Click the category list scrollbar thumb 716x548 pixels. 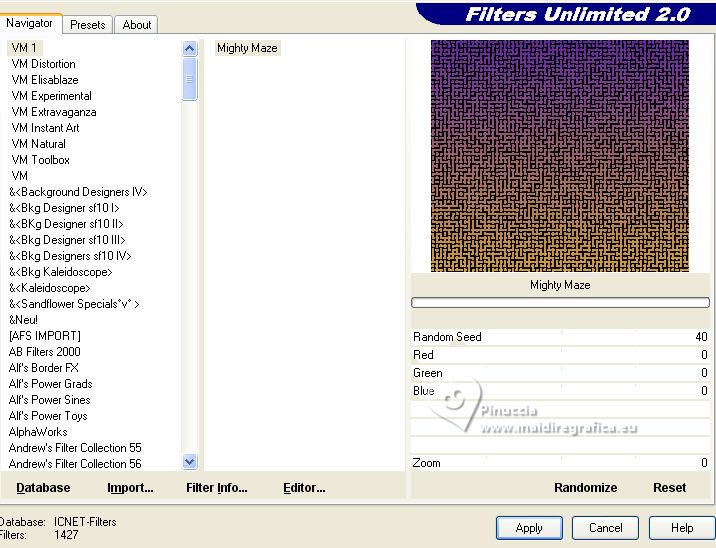pyautogui.click(x=190, y=79)
